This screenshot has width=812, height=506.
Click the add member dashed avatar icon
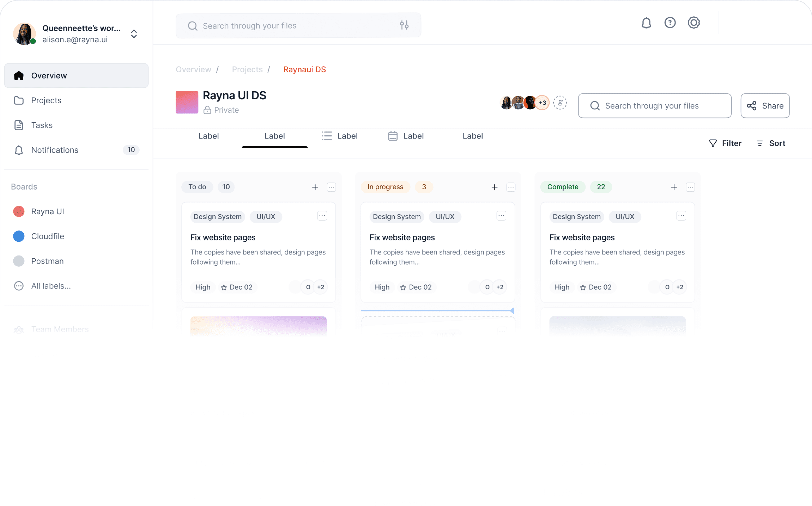point(560,103)
